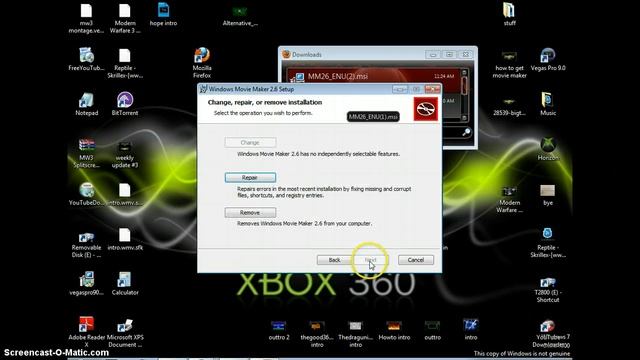The width and height of the screenshot is (640, 360).
Task: Open Removable Disk (E) shortcut
Action: pyautogui.click(x=86, y=236)
